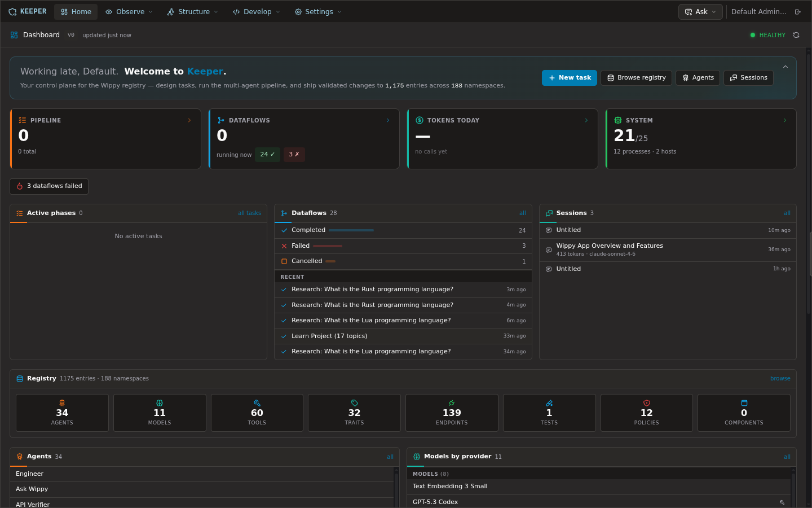
Task: Open the Settings dropdown menu
Action: tap(318, 12)
